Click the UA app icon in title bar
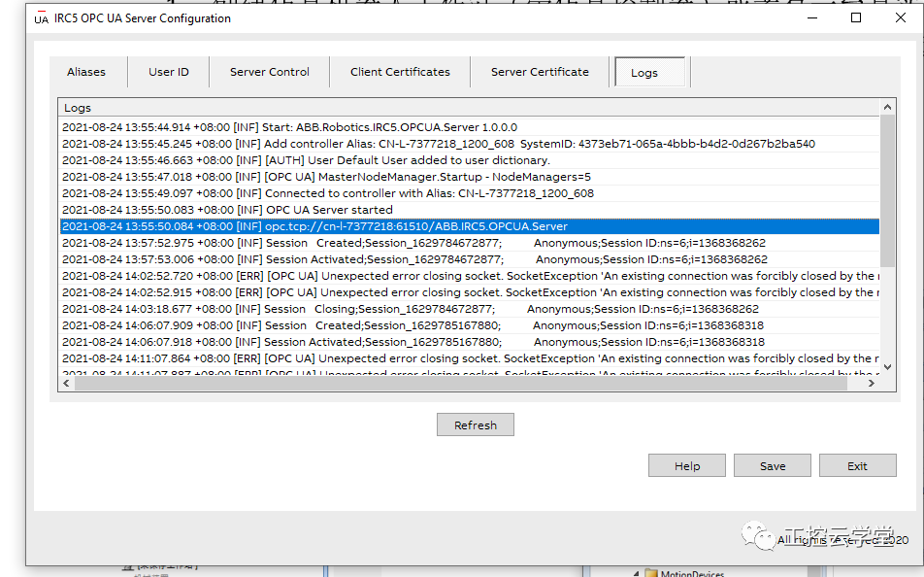This screenshot has width=924, height=577. (41, 18)
